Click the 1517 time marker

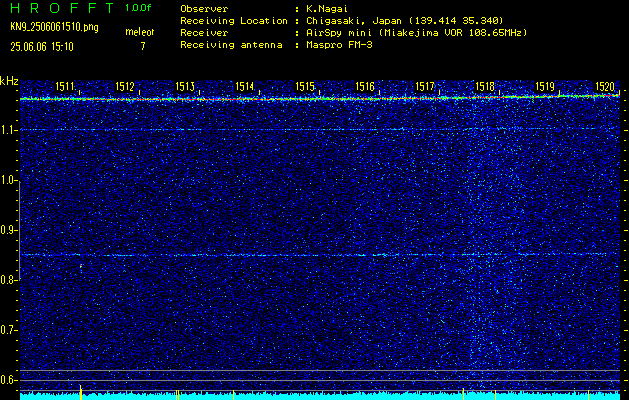pos(425,86)
